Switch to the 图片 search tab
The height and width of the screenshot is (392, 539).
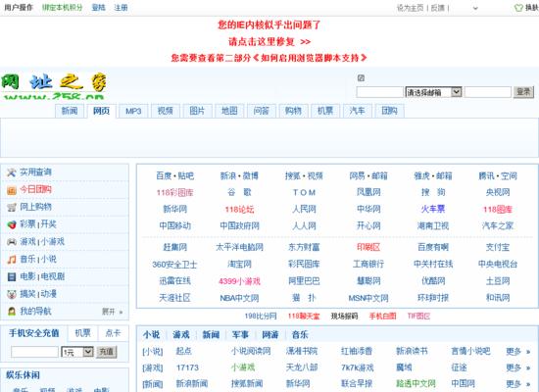(x=197, y=111)
